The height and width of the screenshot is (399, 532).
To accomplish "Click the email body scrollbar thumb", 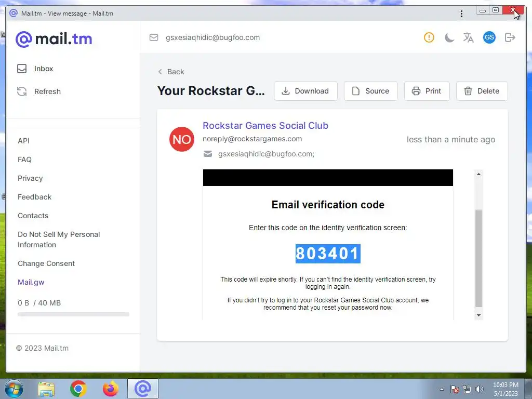I will [478, 258].
